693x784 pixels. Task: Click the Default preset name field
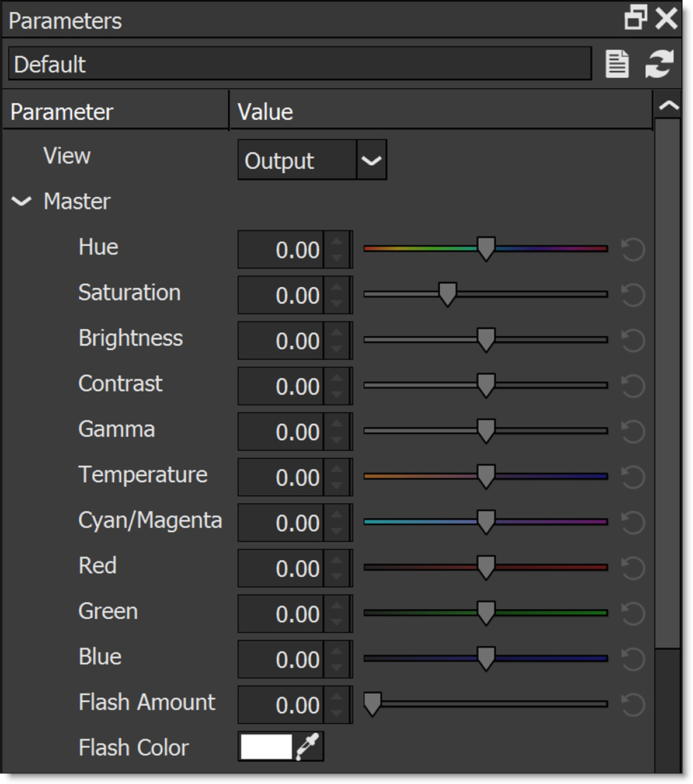click(x=299, y=64)
